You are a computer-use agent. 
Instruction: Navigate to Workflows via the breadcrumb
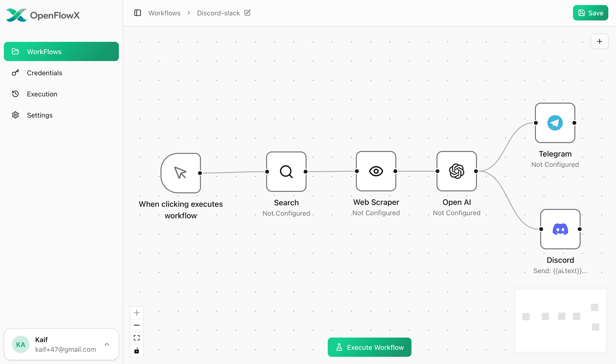point(164,13)
